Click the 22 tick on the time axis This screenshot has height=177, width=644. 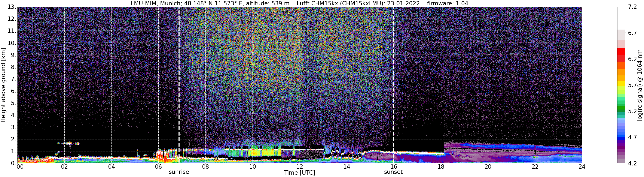click(535, 167)
